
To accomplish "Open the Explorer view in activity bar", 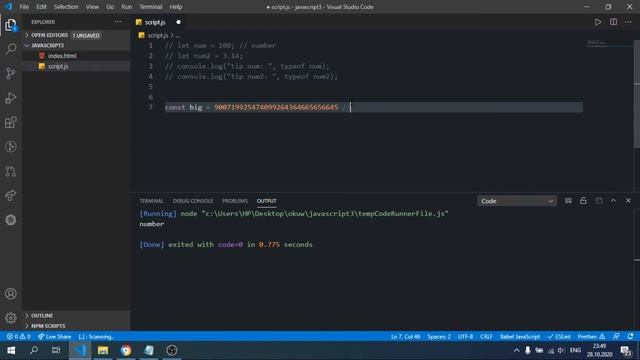I will click(x=11, y=25).
